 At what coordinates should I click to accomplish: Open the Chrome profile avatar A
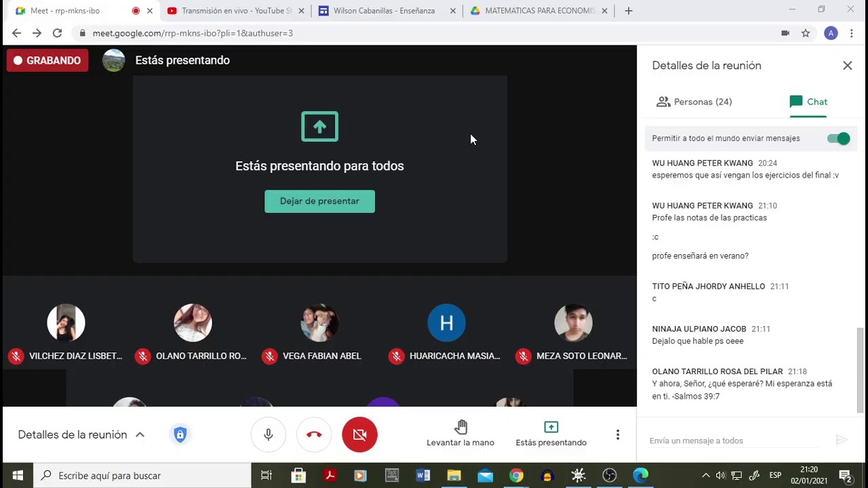(x=831, y=33)
